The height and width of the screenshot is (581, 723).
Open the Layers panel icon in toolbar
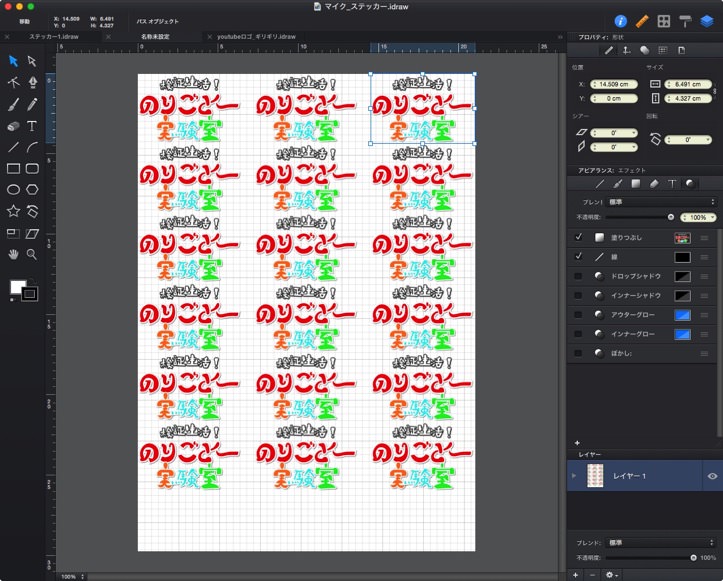[x=706, y=20]
